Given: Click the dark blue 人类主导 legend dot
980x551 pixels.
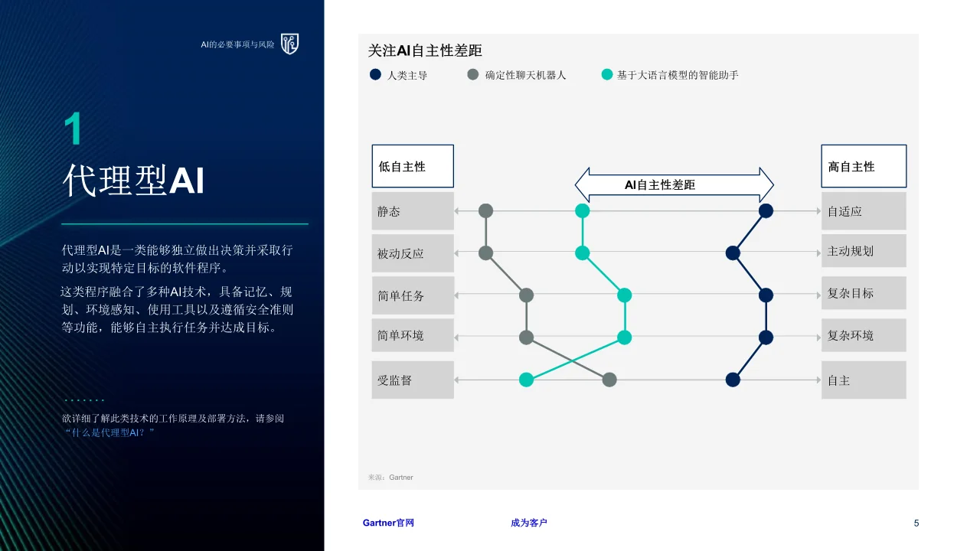Looking at the screenshot, I should pyautogui.click(x=375, y=75).
